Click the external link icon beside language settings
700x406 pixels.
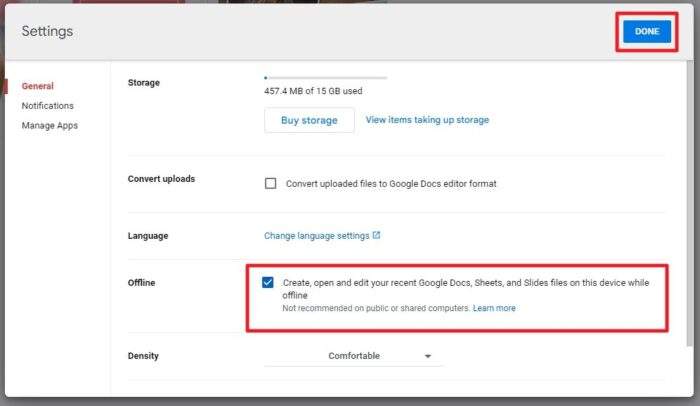coord(376,235)
